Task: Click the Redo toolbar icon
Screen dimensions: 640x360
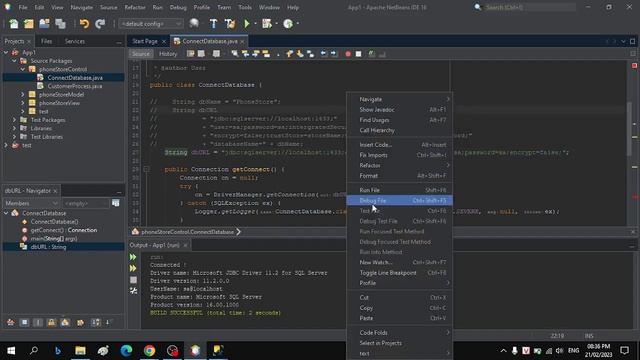Action: 100,24
